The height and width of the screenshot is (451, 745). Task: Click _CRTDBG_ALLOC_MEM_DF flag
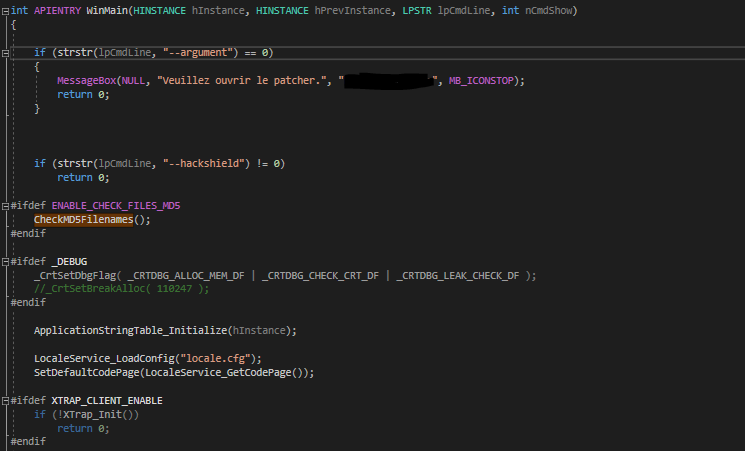[x=186, y=276]
